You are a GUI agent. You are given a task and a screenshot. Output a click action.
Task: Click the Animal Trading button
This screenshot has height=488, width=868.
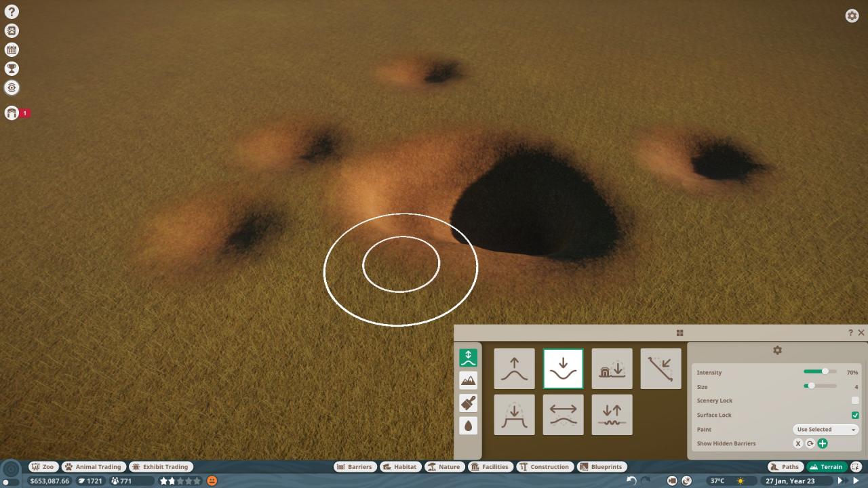pyautogui.click(x=93, y=467)
